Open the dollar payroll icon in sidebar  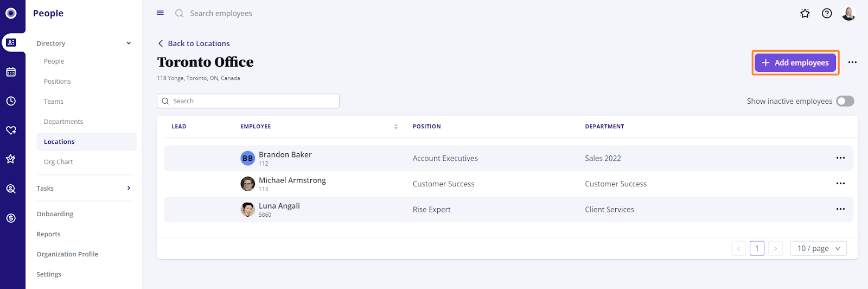click(x=11, y=218)
